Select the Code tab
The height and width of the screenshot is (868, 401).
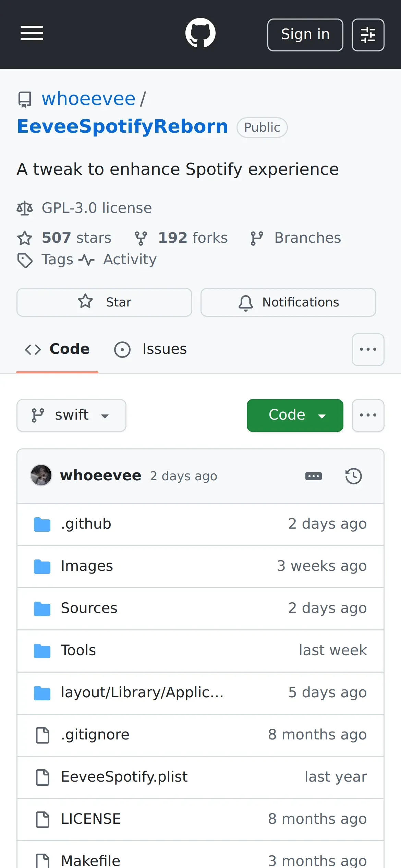[57, 349]
